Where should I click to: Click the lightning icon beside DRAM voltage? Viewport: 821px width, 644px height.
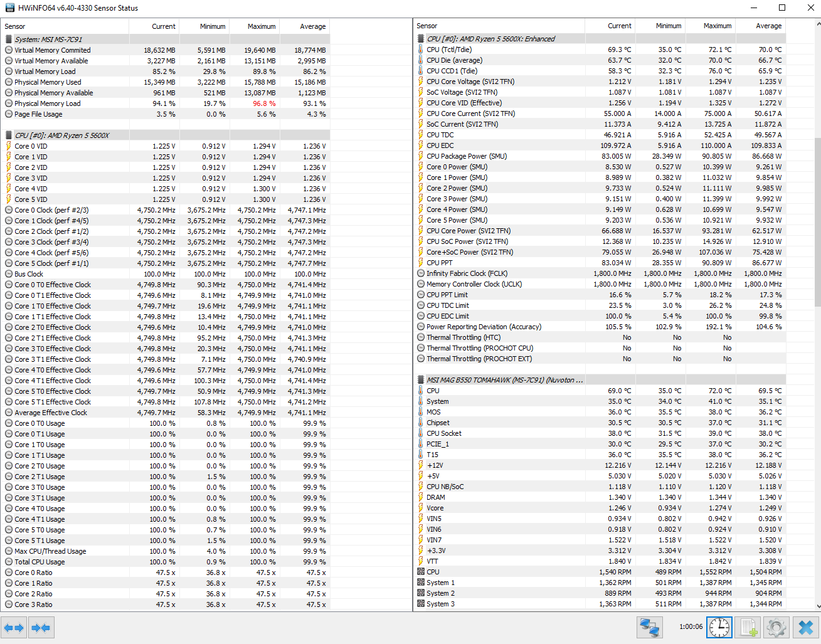tap(421, 497)
